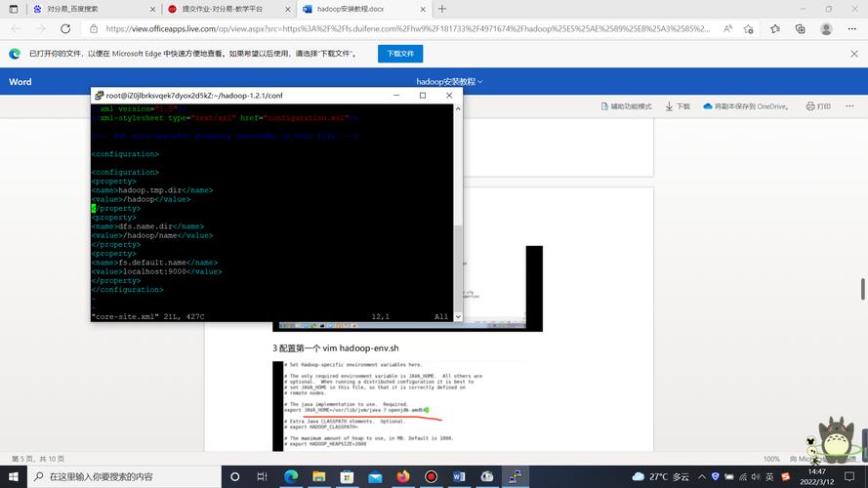Open more Word viewer options
This screenshot has width=868, height=488.
(x=849, y=106)
